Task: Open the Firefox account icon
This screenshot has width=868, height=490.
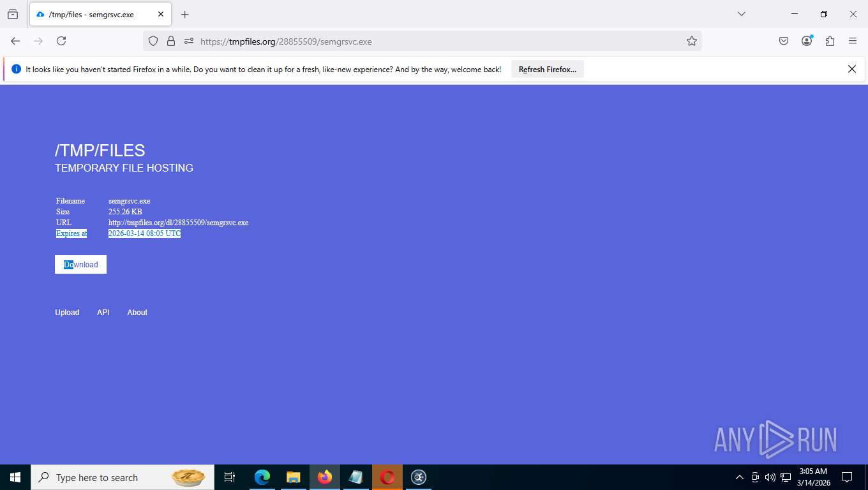Action: click(807, 41)
